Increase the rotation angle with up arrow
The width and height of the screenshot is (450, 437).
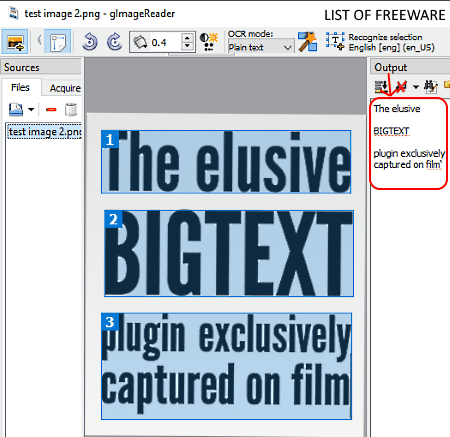(188, 37)
